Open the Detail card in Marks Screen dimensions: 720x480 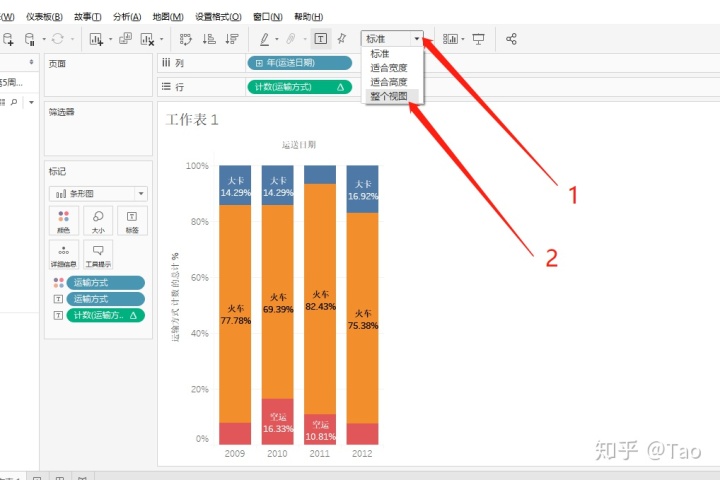pos(64,254)
